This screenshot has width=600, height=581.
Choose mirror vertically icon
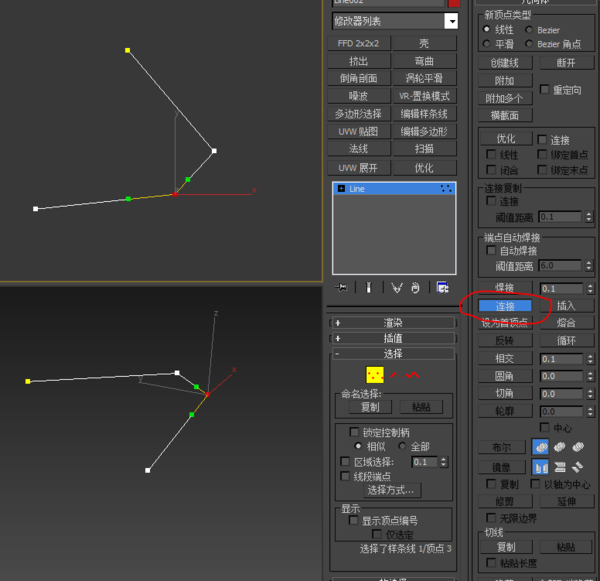(x=559, y=467)
